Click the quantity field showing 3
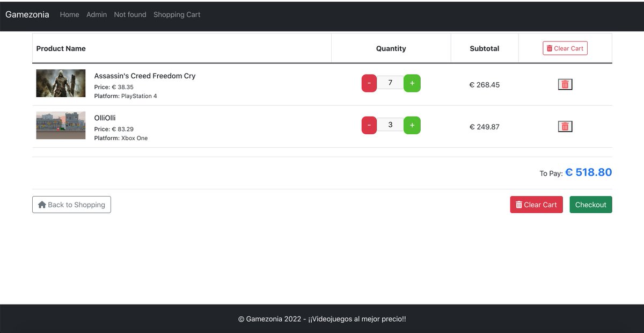The width and height of the screenshot is (644, 333). pos(390,125)
